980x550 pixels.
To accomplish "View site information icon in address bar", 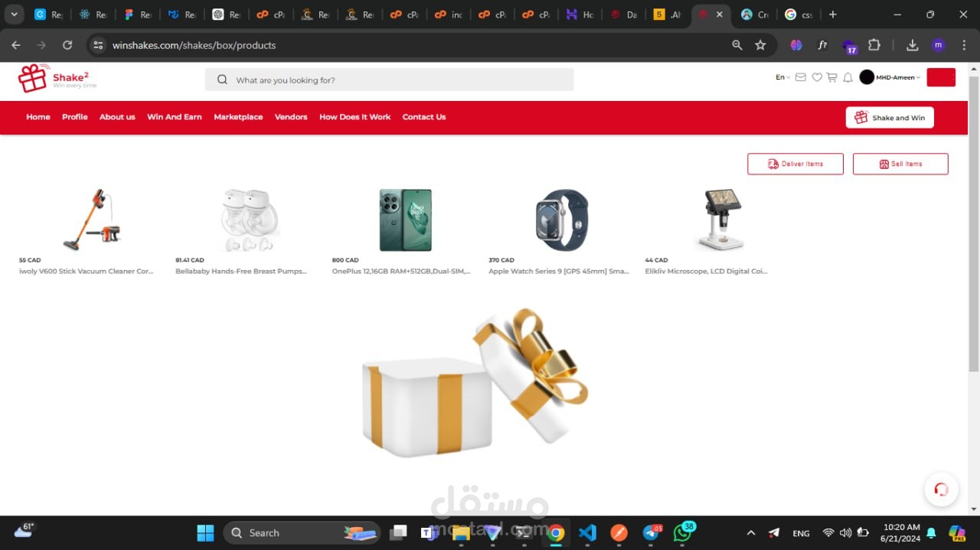I will (x=97, y=45).
